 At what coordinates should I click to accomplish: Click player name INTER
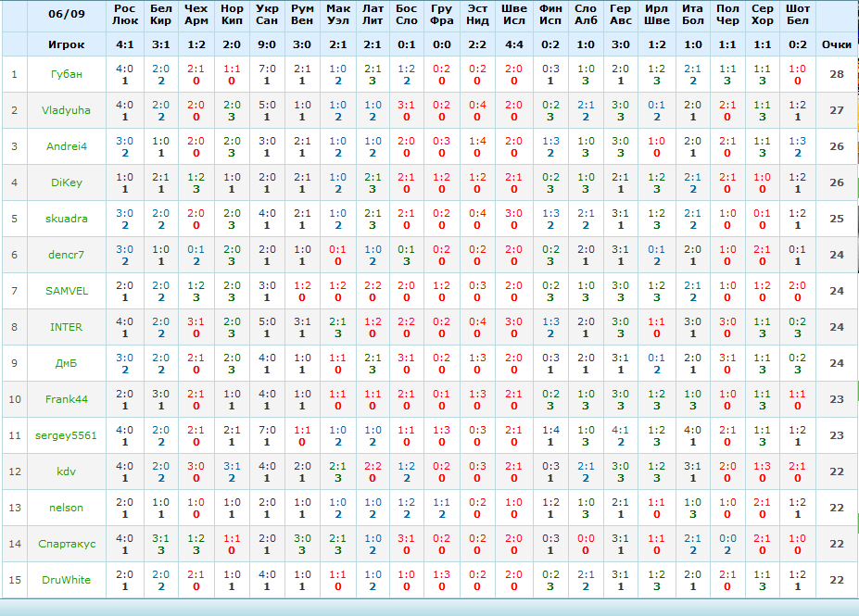coord(67,327)
